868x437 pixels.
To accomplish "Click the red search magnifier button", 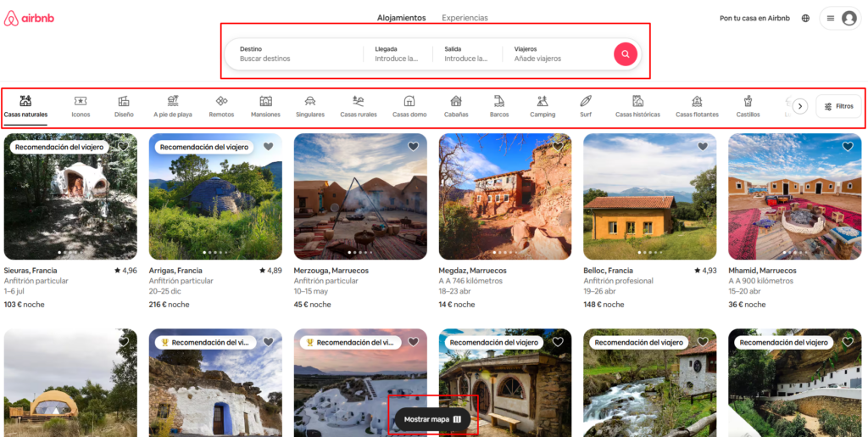I will (x=625, y=53).
